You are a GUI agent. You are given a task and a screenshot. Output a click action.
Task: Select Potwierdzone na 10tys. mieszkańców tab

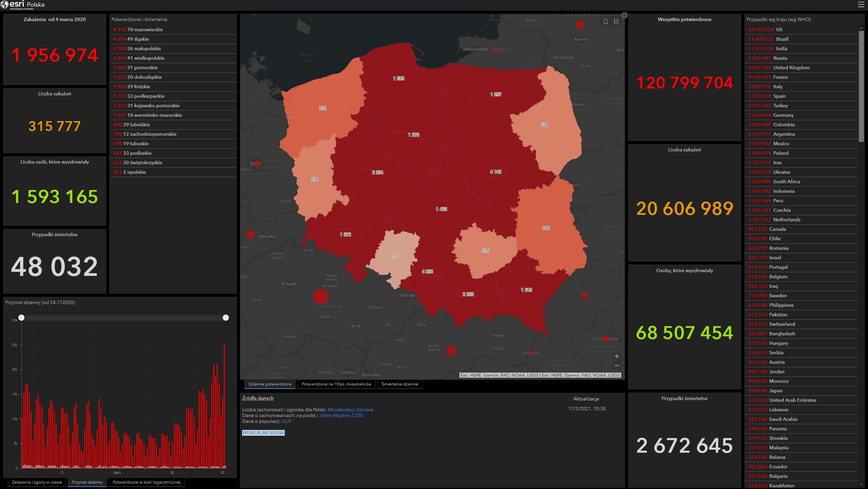point(336,384)
